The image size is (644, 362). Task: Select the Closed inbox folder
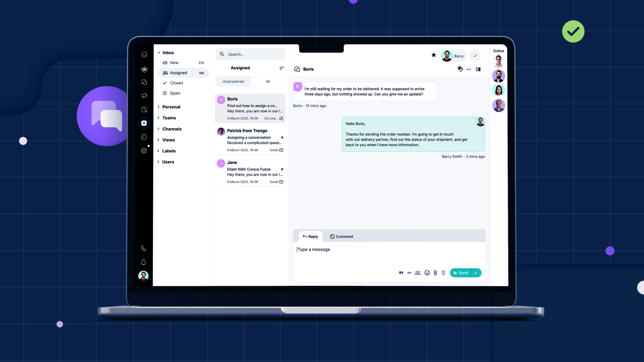pos(176,83)
